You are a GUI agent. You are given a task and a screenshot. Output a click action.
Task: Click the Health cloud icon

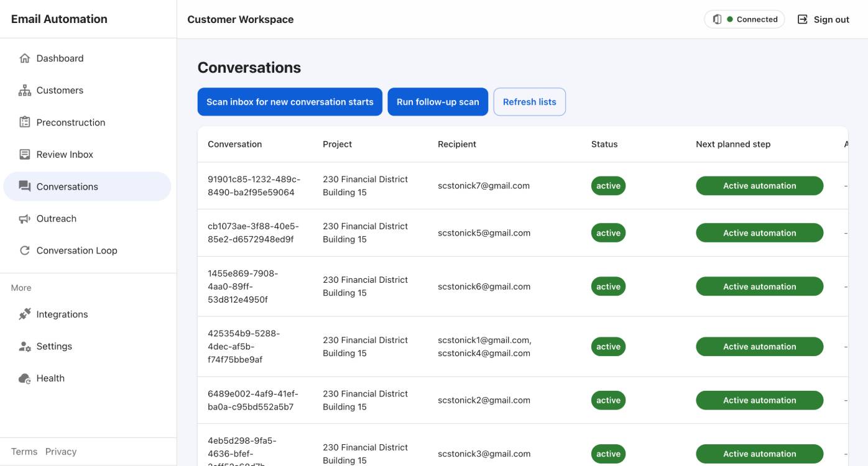coord(25,378)
